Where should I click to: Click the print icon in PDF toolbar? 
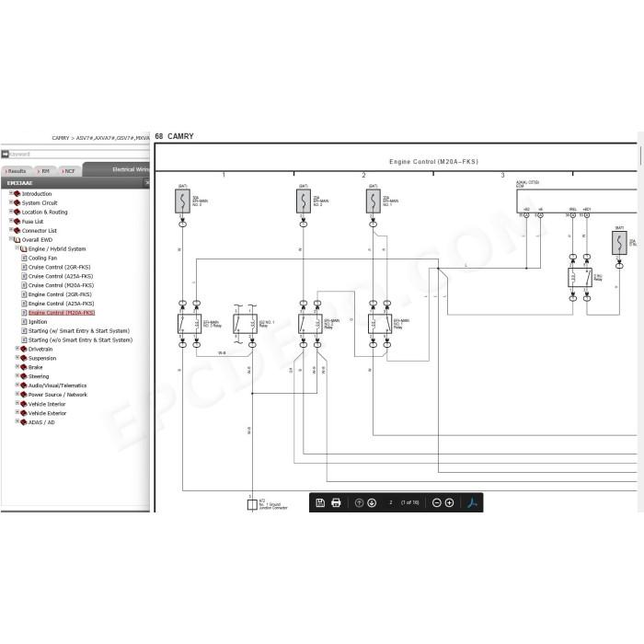(336, 502)
